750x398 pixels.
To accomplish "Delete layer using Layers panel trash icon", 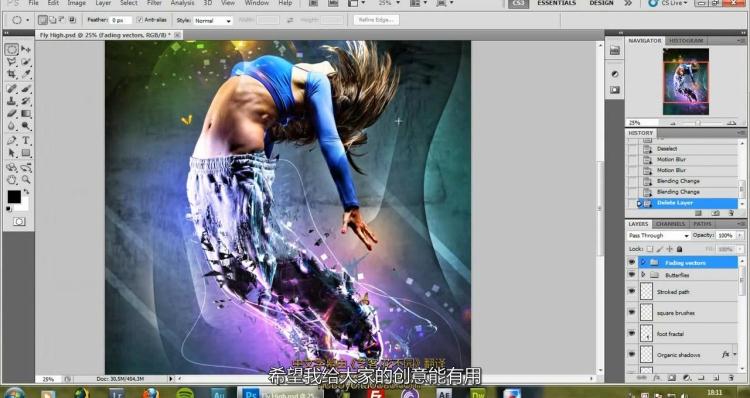I will pyautogui.click(x=731, y=378).
